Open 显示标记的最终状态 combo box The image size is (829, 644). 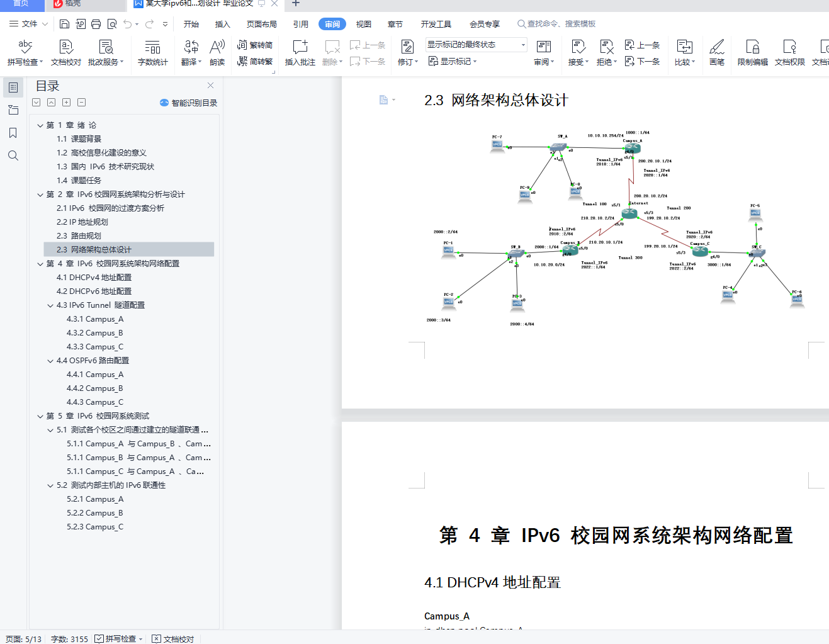pos(476,45)
